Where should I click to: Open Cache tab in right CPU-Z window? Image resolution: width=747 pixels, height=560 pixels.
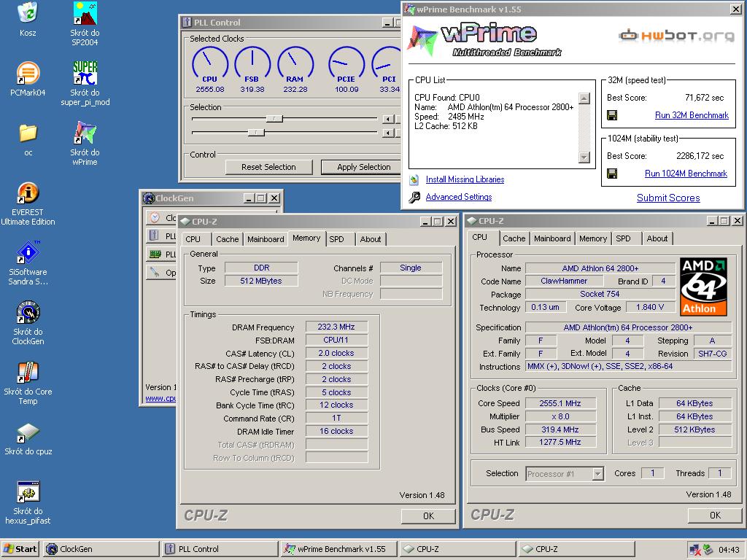click(x=514, y=238)
